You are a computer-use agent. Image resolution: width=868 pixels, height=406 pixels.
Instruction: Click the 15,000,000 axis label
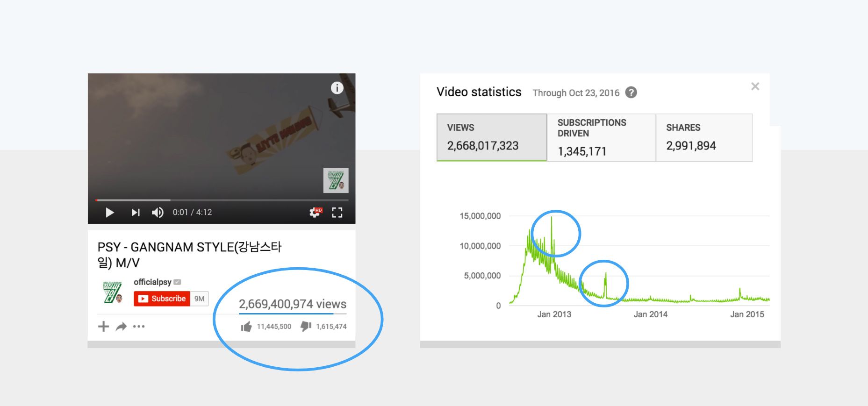click(480, 216)
